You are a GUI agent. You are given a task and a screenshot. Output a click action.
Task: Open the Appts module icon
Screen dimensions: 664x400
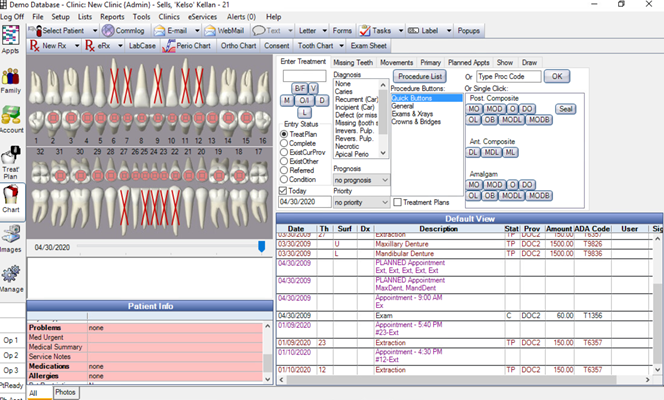11,35
